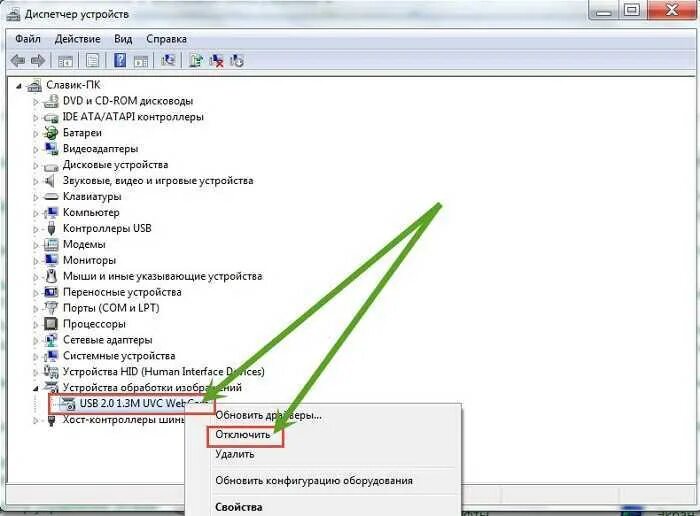Select the IDE ATA/ATAPI контроллеры icon

click(51, 117)
